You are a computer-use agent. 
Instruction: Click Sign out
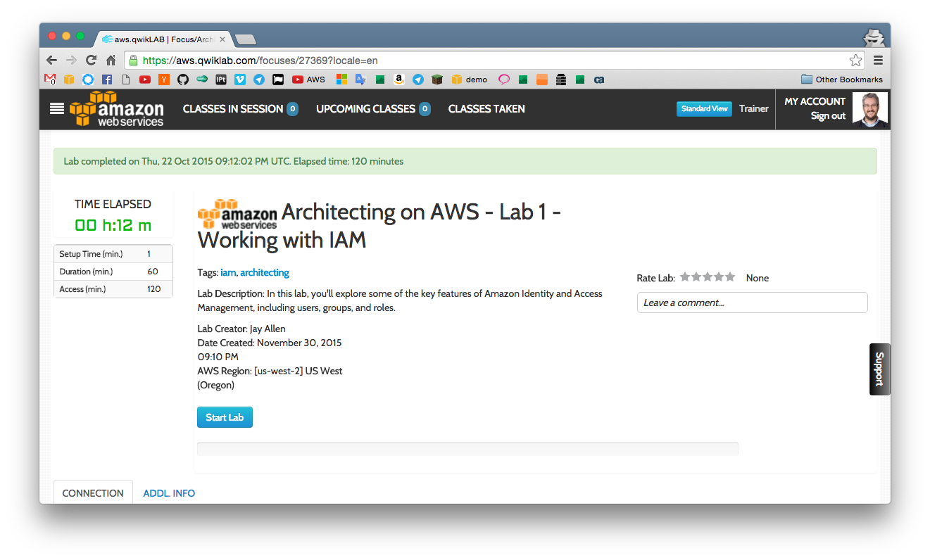pyautogui.click(x=828, y=115)
